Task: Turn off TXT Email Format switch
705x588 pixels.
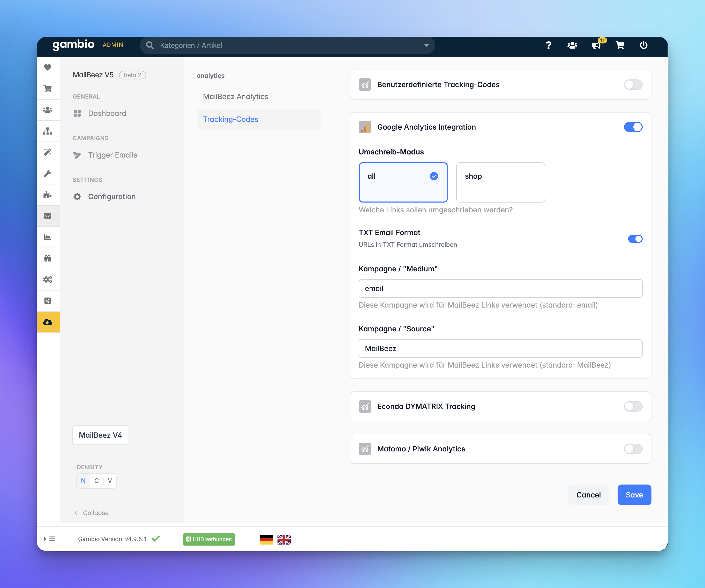Action: click(635, 239)
